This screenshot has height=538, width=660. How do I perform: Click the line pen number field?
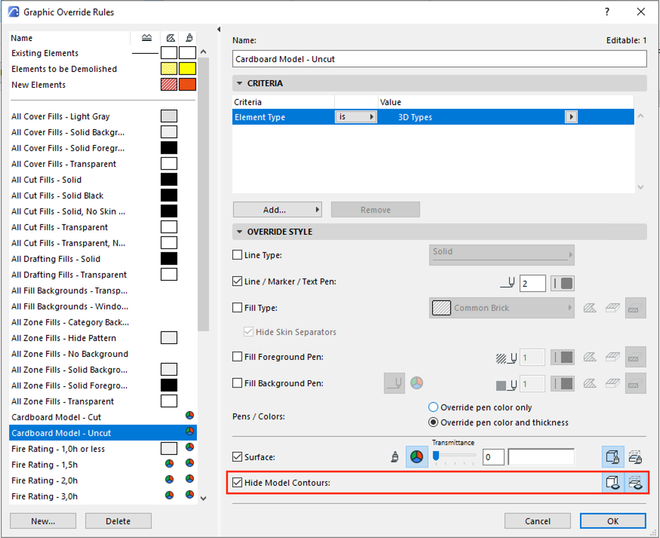click(532, 283)
